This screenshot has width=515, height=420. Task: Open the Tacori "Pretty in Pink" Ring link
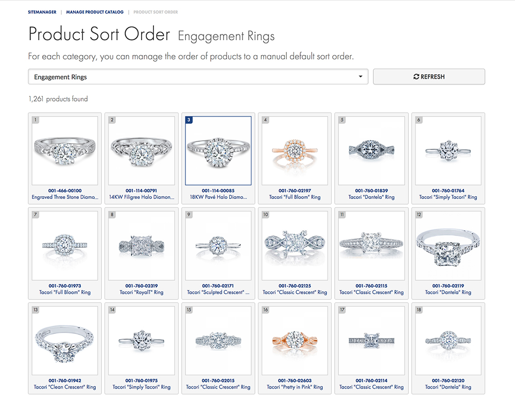click(295, 387)
